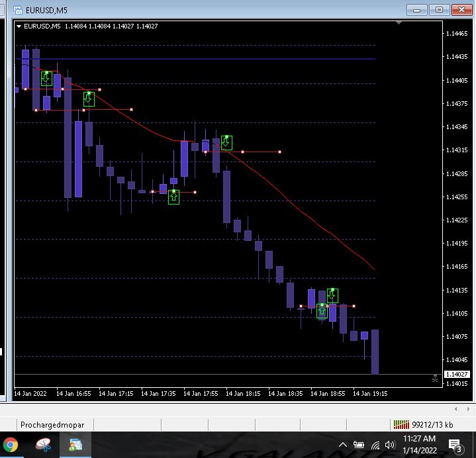Click the 1.14075 price scale label
The image size is (476, 458).
pos(457,337)
